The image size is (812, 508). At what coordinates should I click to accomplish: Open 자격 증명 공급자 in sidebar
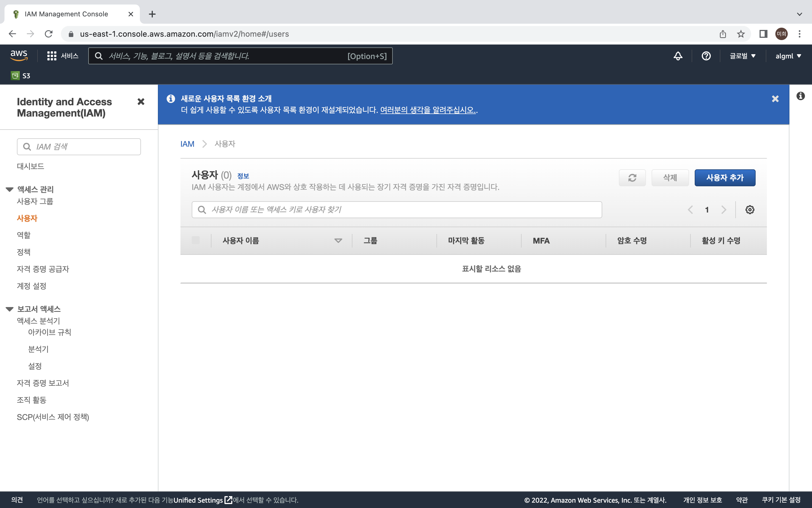point(43,269)
